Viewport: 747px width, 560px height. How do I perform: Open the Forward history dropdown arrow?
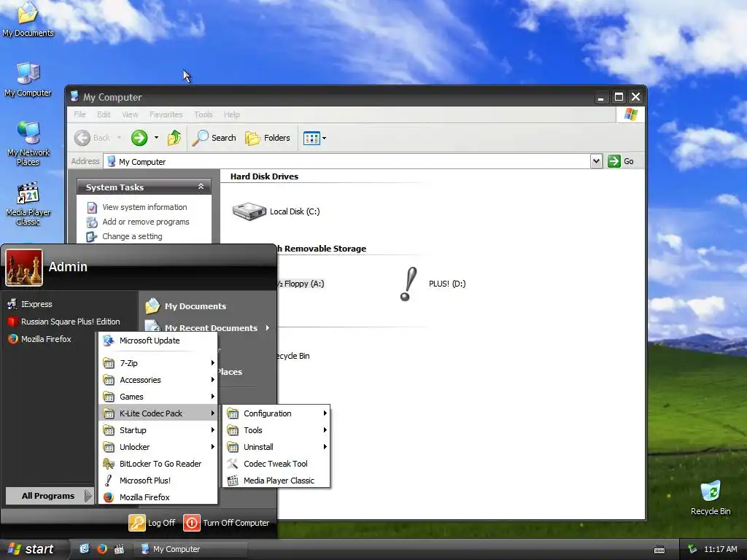(156, 138)
